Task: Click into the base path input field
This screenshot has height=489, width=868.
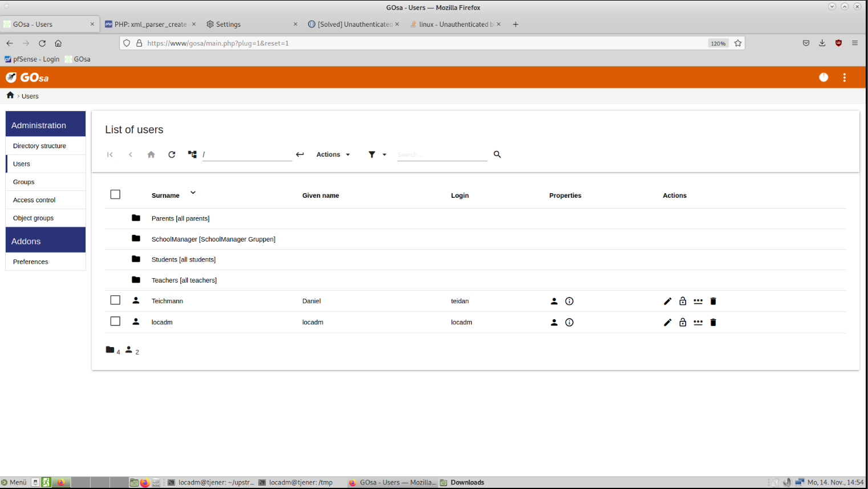Action: [x=247, y=154]
